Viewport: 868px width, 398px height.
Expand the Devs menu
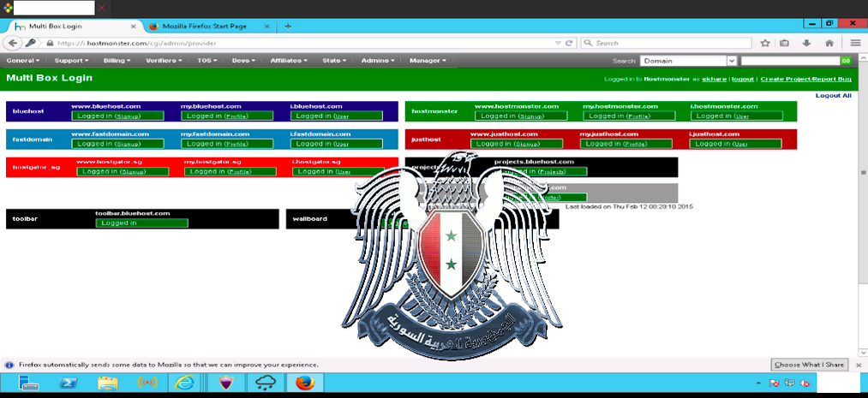coord(243,61)
